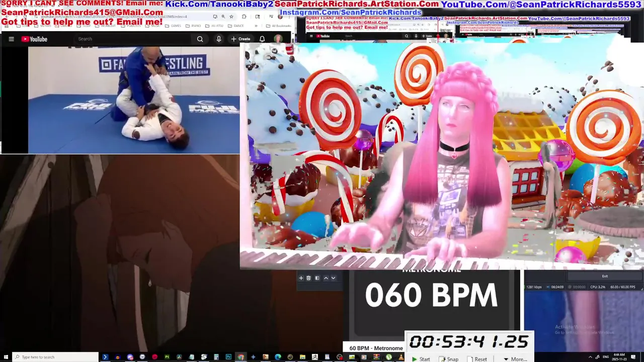Open the stopwatch More... dropdown

click(515, 359)
